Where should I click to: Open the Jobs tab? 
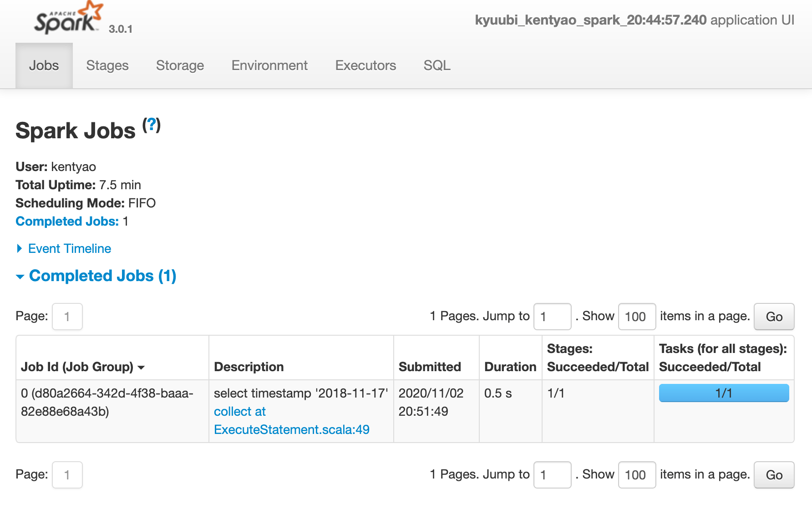[x=44, y=65]
